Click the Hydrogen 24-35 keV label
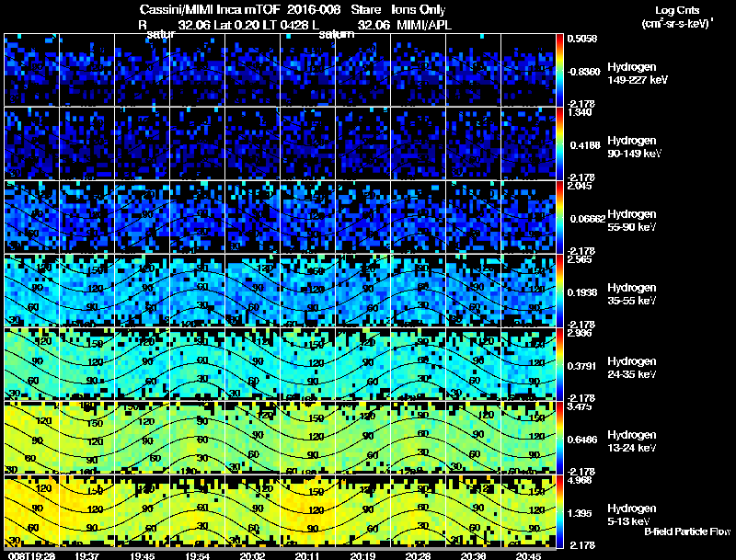Image resolution: width=736 pixels, height=560 pixels. click(x=632, y=368)
